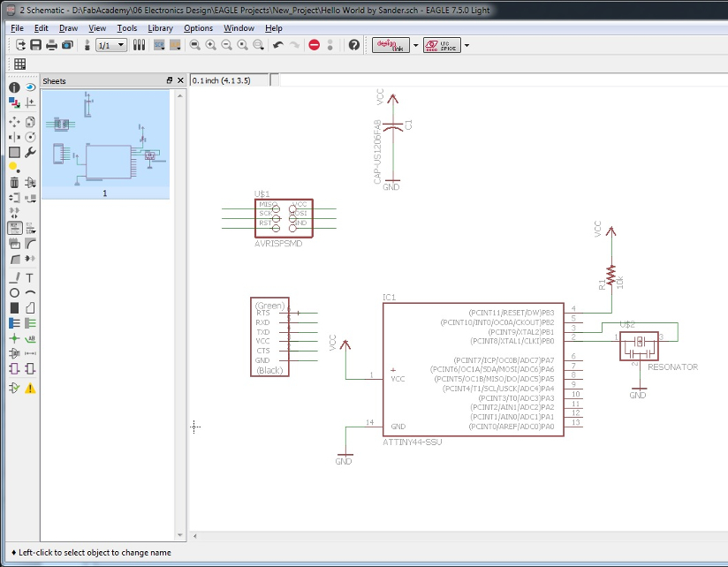Open Help with the question mark icon
728x567 pixels.
pyautogui.click(x=353, y=45)
